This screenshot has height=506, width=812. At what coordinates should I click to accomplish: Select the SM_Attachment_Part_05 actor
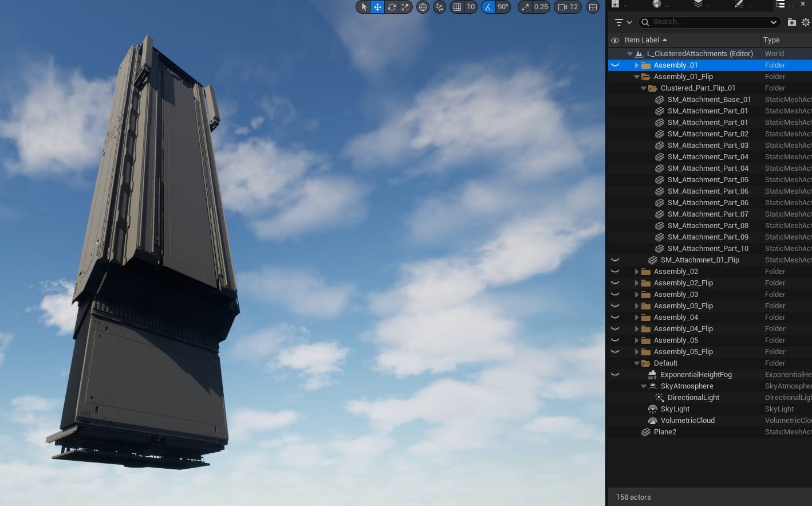708,179
